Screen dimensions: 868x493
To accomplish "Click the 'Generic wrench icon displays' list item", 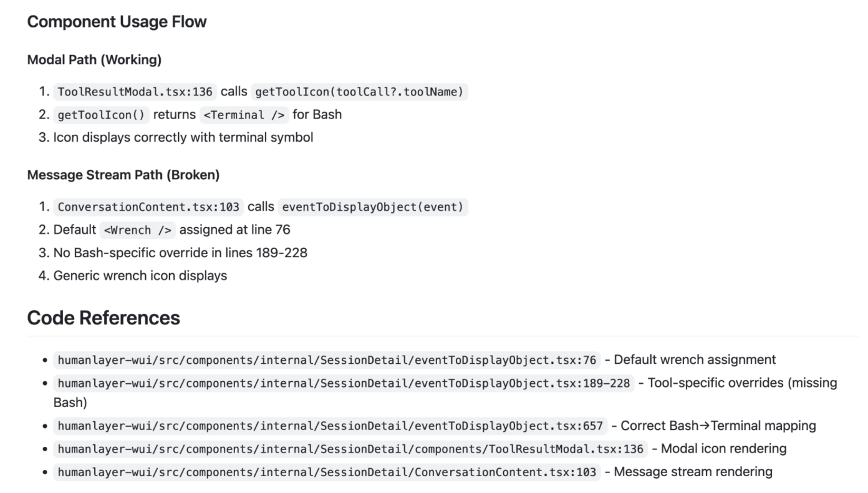I will [140, 275].
